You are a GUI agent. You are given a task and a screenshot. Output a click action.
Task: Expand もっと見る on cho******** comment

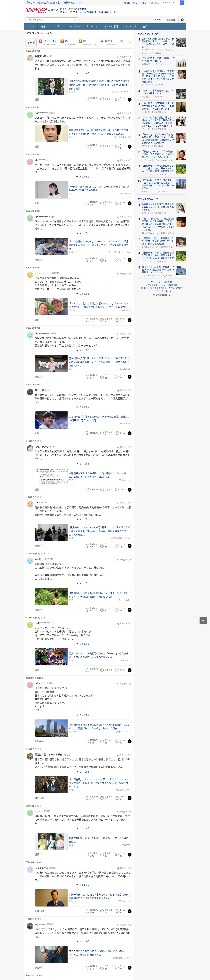click(83, 350)
